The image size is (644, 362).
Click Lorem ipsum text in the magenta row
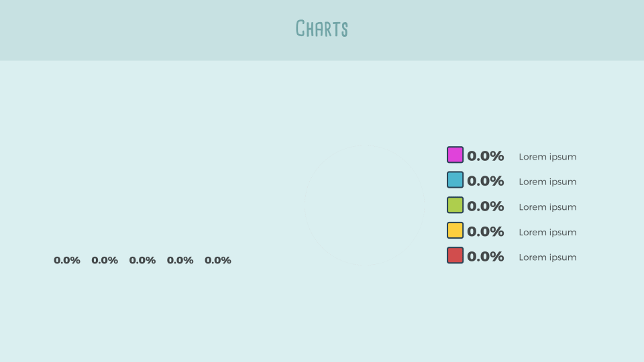[547, 157]
